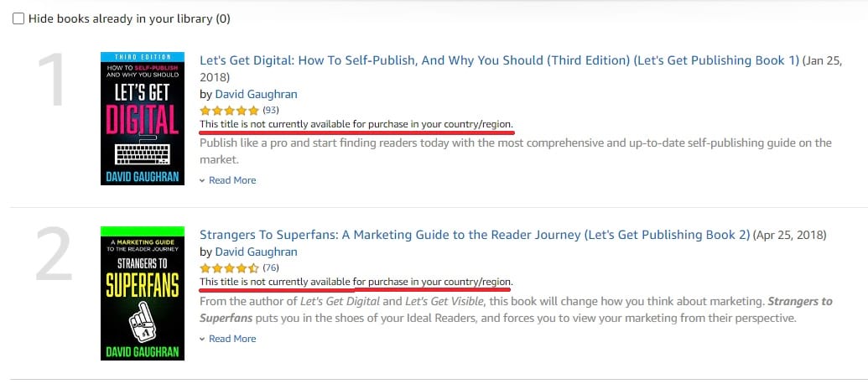Open Let's Get Digital Third Edition title link
Screen dimensions: 868x384
pyautogui.click(x=499, y=60)
